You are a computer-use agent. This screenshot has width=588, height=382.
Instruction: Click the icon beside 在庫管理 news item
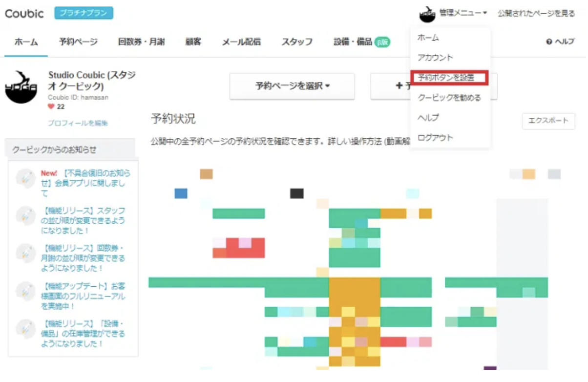(25, 328)
